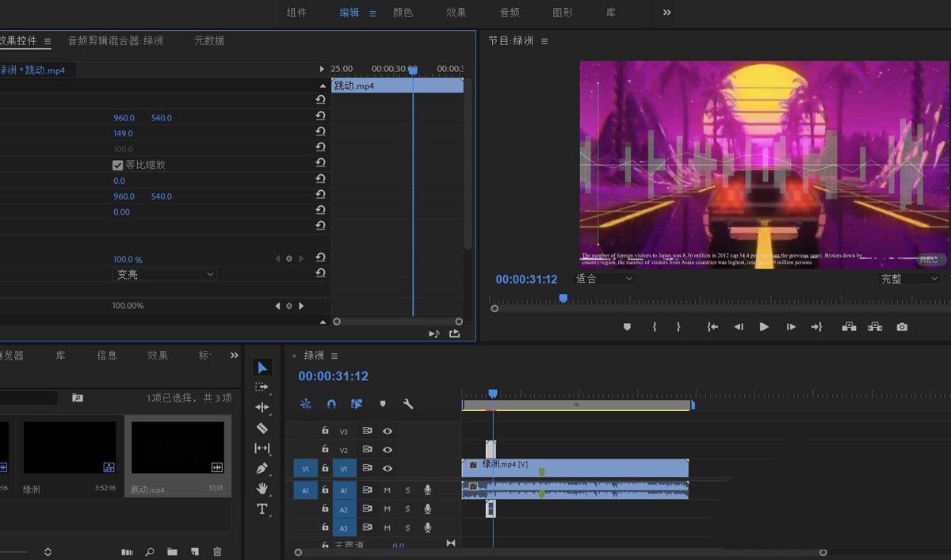Click the timeline horizontal zoom scrollbar
The width and height of the screenshot is (951, 560).
[560, 552]
